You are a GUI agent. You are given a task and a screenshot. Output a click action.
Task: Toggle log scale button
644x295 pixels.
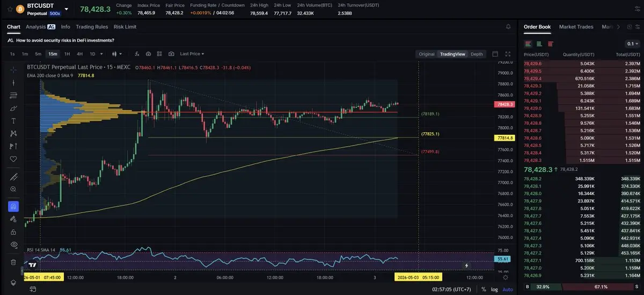click(x=494, y=289)
